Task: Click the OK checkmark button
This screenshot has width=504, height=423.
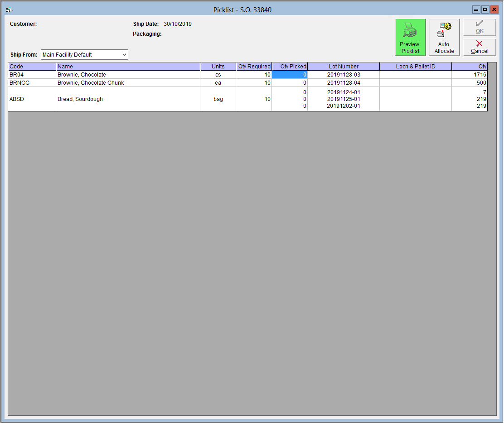Action: 479,27
